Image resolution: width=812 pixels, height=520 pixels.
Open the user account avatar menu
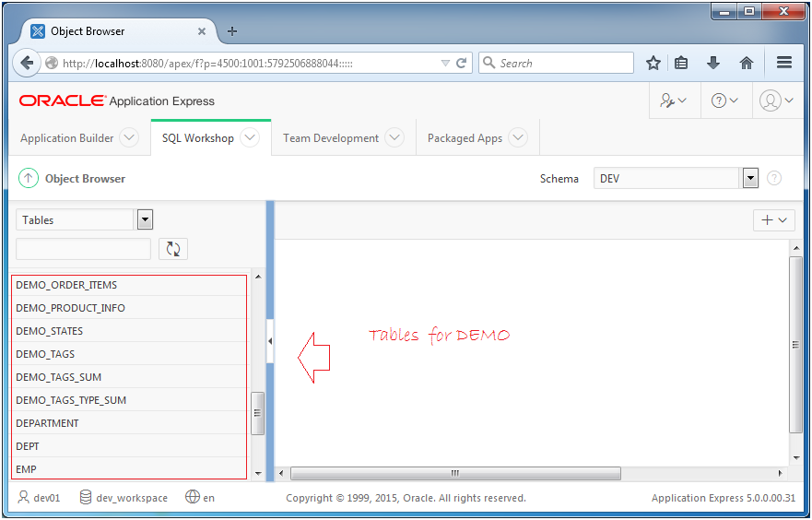(x=776, y=100)
